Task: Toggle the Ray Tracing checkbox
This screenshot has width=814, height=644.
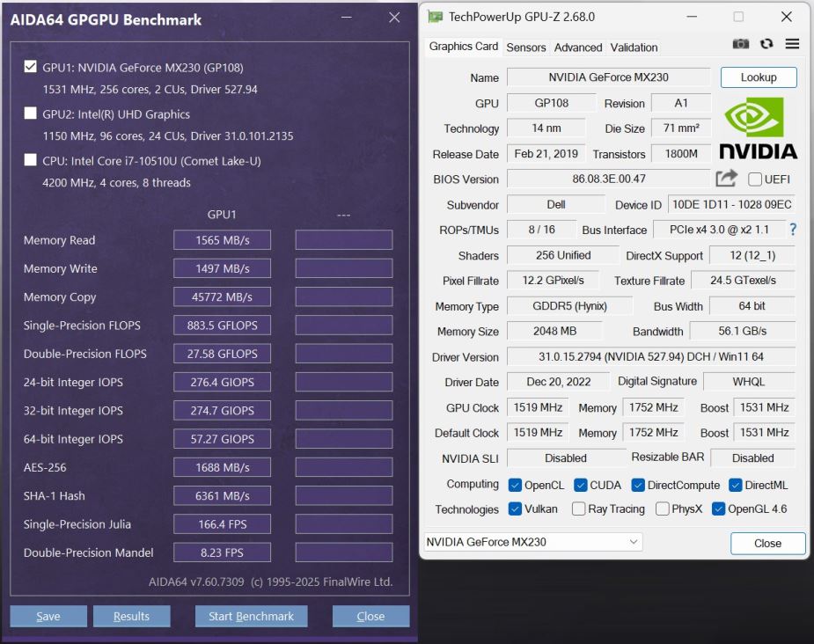Action: (579, 509)
